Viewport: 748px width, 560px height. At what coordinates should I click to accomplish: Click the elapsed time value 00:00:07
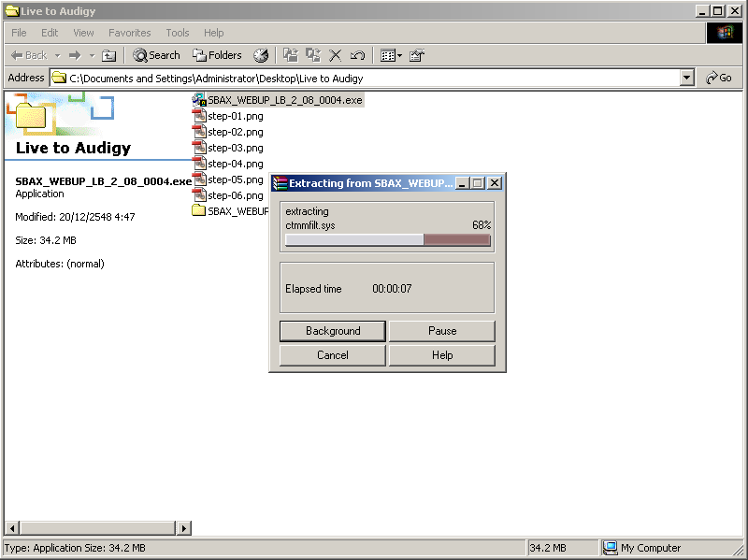coord(392,289)
